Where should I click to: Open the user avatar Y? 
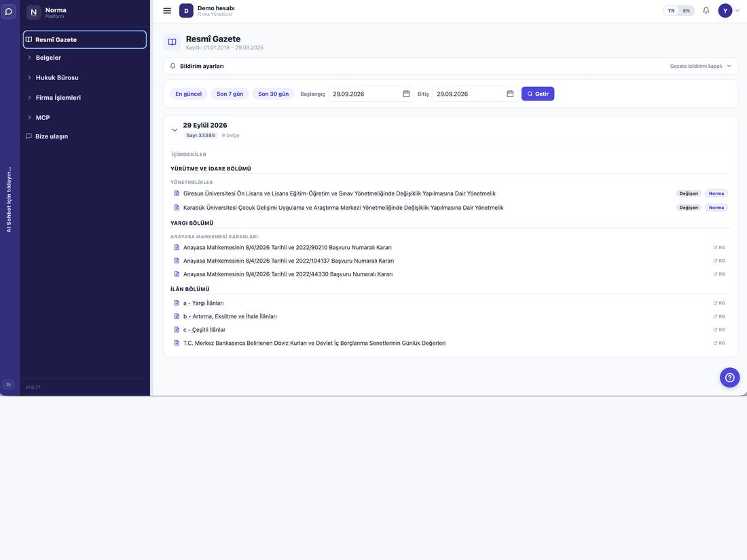[725, 10]
